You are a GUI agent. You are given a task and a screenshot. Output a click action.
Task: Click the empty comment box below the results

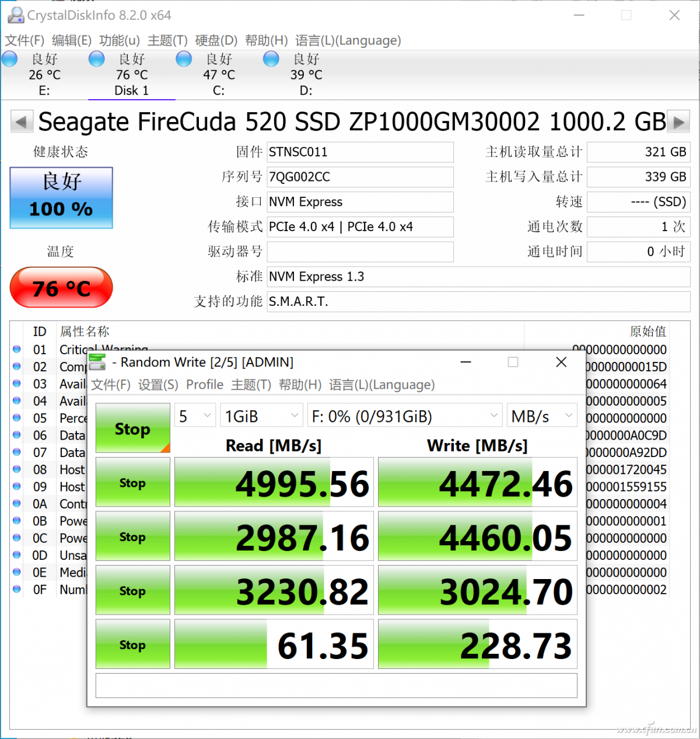[x=337, y=685]
